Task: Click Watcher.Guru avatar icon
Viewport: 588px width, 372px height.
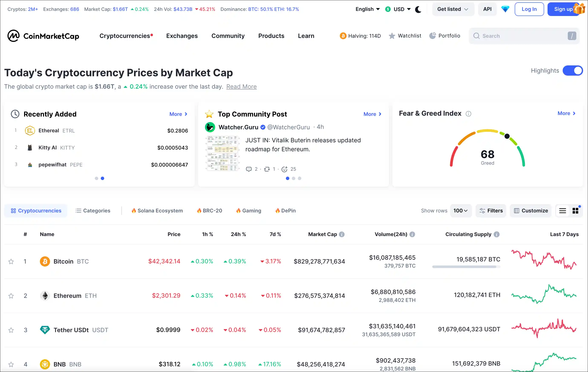Action: 210,127
